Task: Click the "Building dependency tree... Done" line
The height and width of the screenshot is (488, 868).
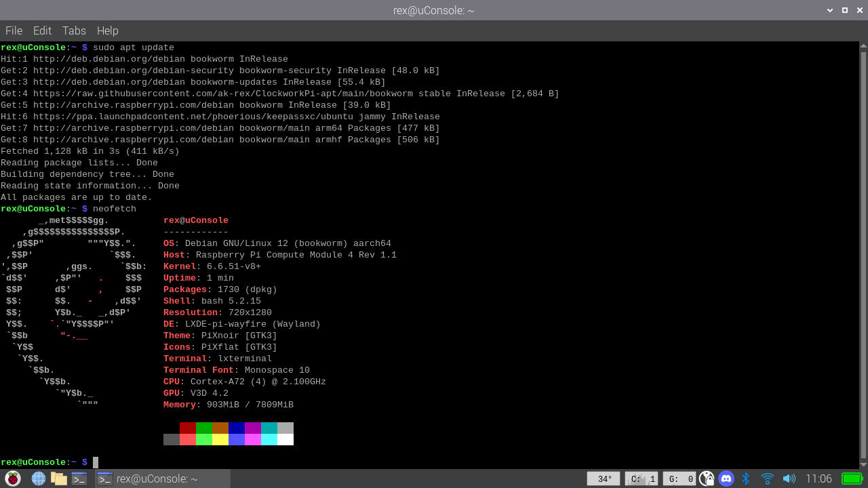Action: click(87, 174)
